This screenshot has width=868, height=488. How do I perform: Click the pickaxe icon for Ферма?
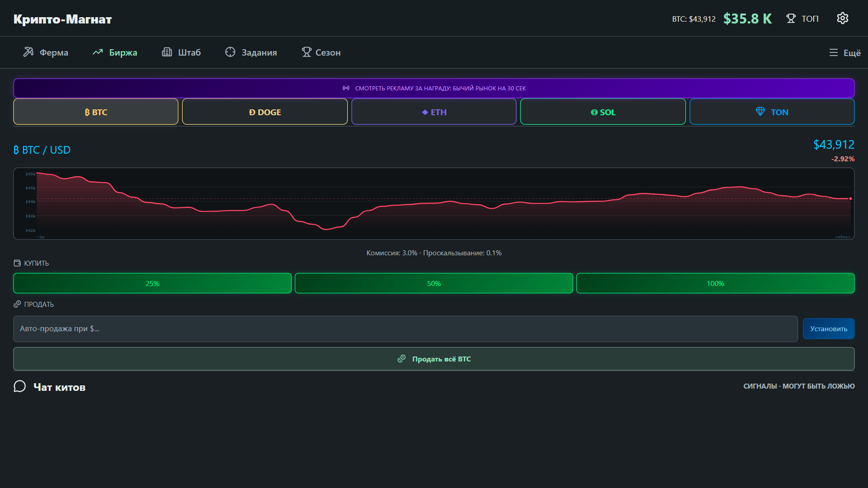[x=28, y=52]
